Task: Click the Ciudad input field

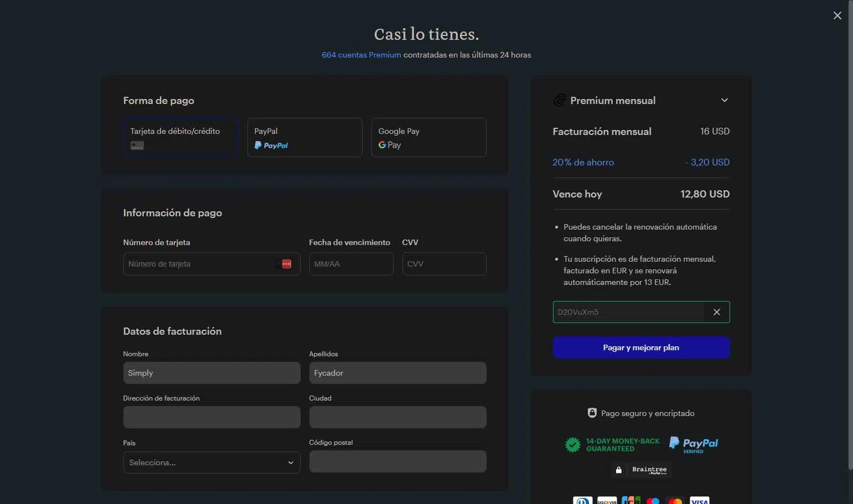Action: (397, 417)
